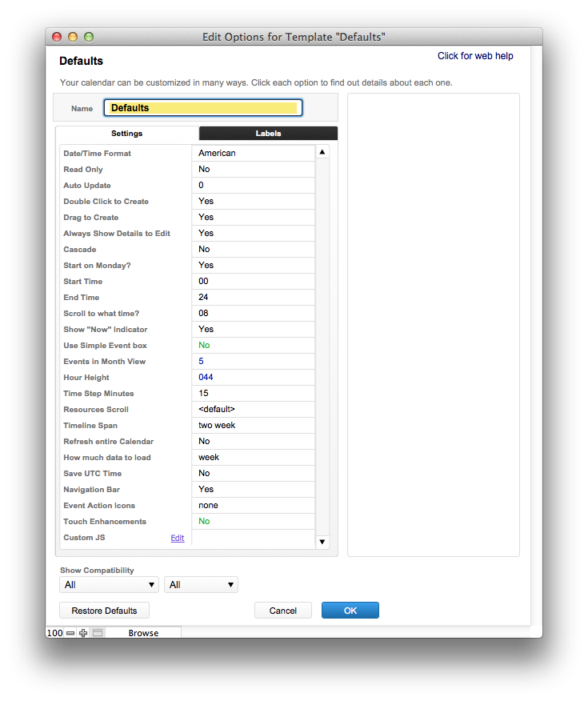Image resolution: width=588 pixels, height=701 pixels.
Task: Click the Touch Enhancements label
Action: point(105,522)
